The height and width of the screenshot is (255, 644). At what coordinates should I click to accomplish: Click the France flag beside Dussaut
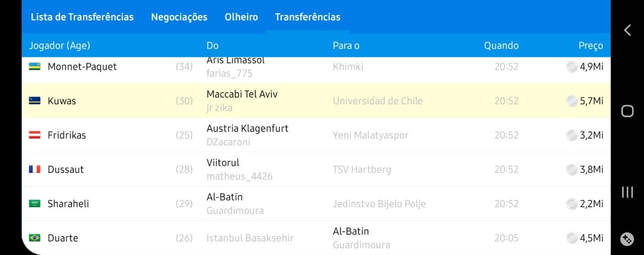35,169
